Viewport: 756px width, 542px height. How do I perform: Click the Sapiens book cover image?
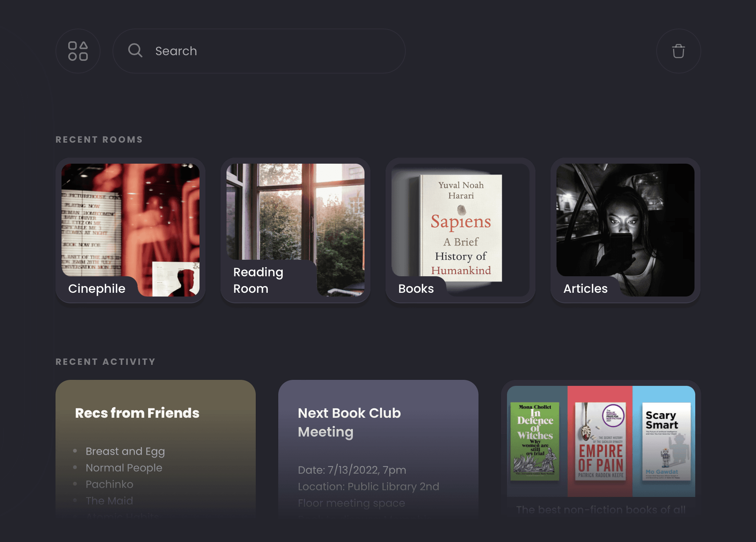pos(460,227)
